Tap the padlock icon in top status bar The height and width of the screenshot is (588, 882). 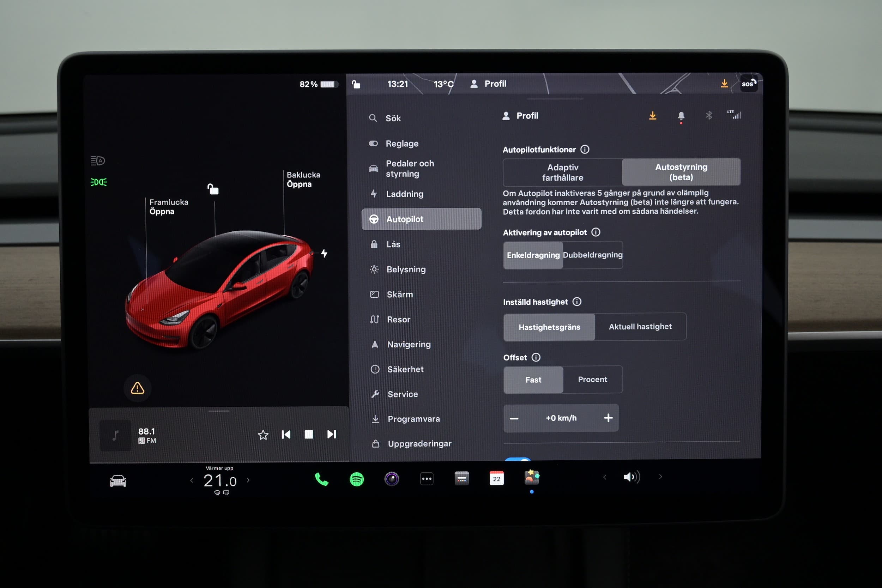[x=356, y=84]
